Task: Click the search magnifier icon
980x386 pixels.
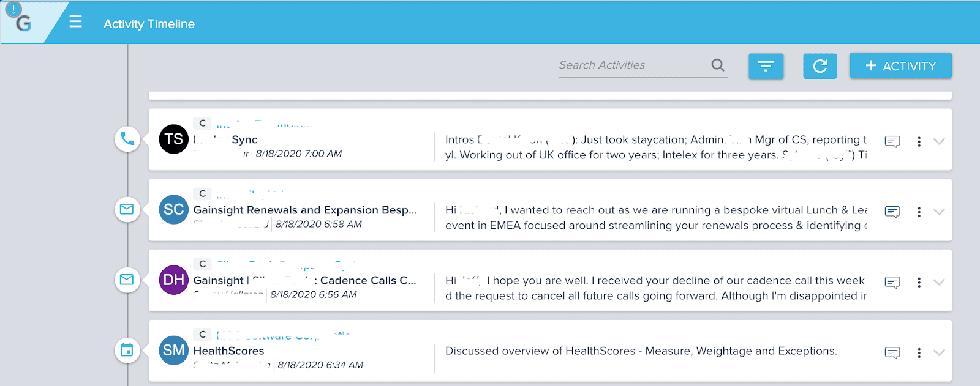Action: 718,65
